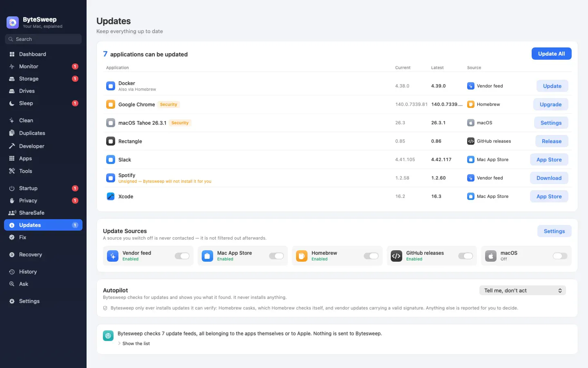The height and width of the screenshot is (368, 588).
Task: Enable the macOS update source toggle
Action: 560,256
